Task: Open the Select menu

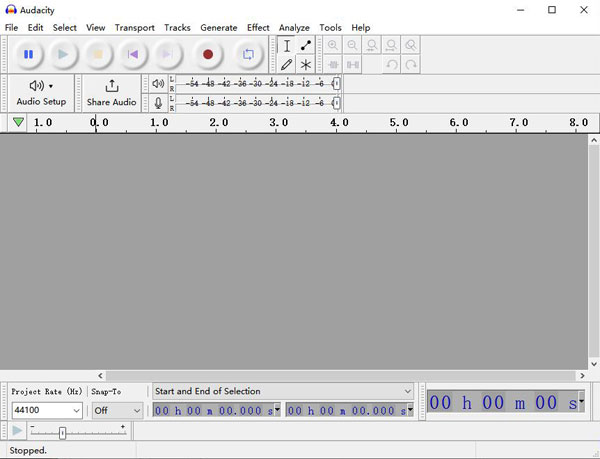Action: click(64, 28)
